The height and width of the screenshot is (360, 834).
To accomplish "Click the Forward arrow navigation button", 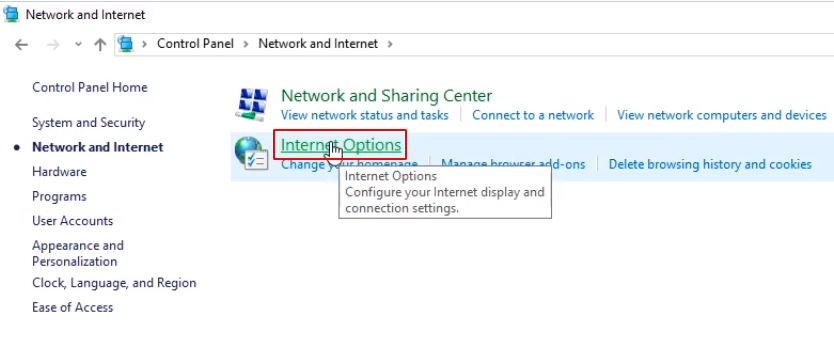I will [53, 45].
